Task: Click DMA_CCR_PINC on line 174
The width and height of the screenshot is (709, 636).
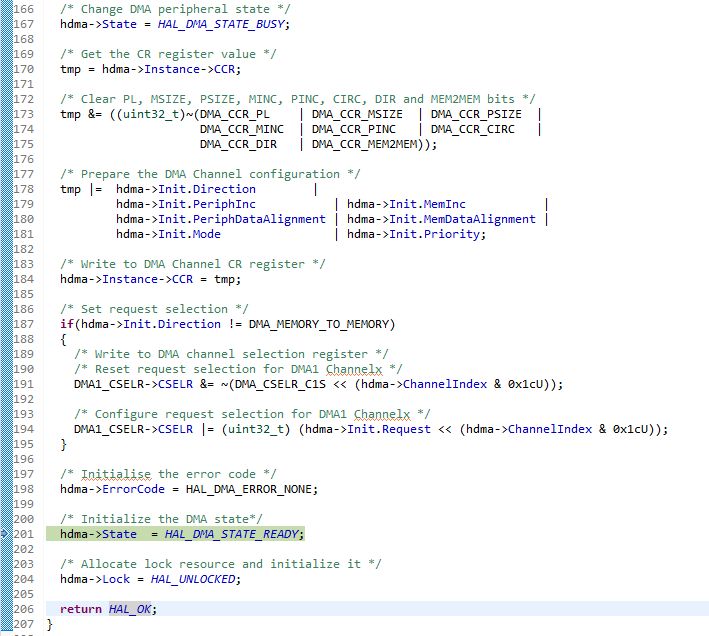Action: (354, 129)
